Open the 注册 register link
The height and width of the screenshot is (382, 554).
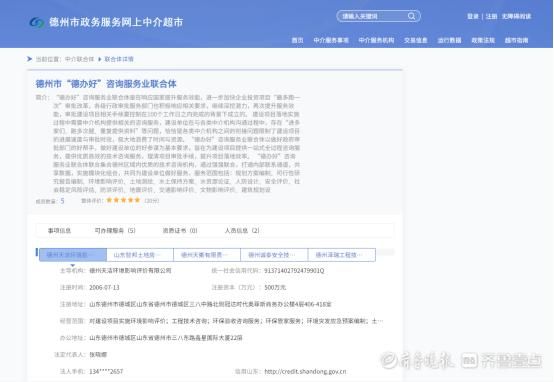[x=491, y=16]
